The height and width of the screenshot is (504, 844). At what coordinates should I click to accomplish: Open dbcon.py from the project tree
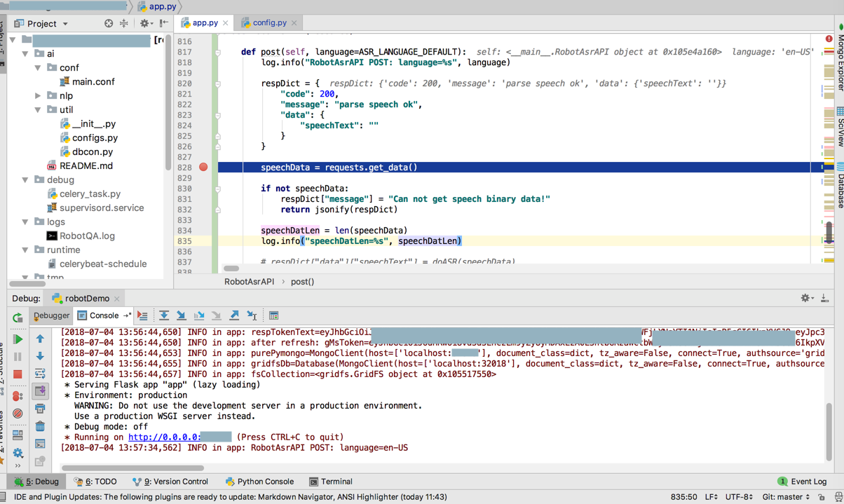[92, 152]
